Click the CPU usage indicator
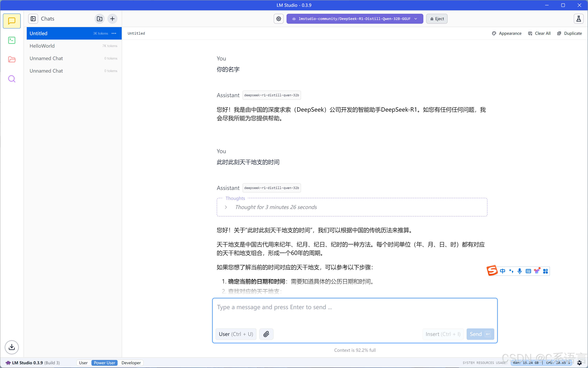The height and width of the screenshot is (368, 588). pyautogui.click(x=558, y=363)
